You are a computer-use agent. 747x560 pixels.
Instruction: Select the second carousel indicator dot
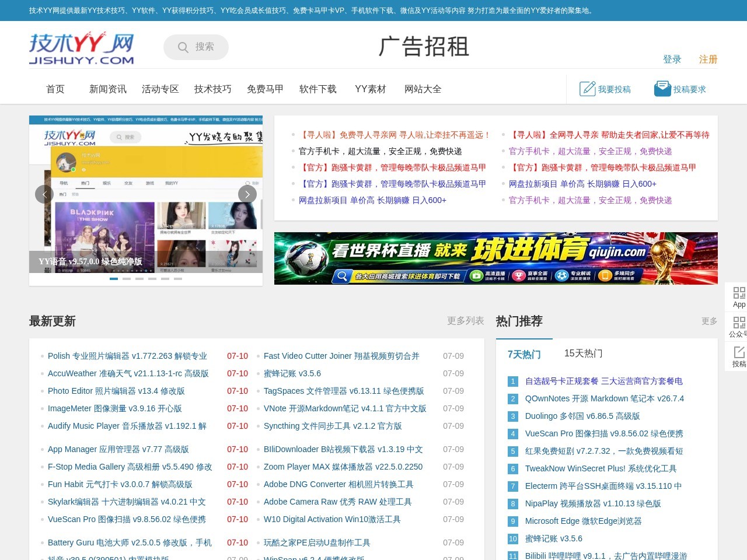click(127, 279)
